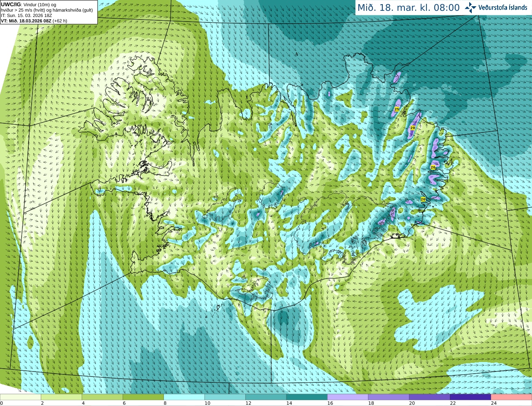The image size is (532, 406).
Task: Pick the lavender 16–18 m/s legend swatch
Action: click(x=348, y=397)
